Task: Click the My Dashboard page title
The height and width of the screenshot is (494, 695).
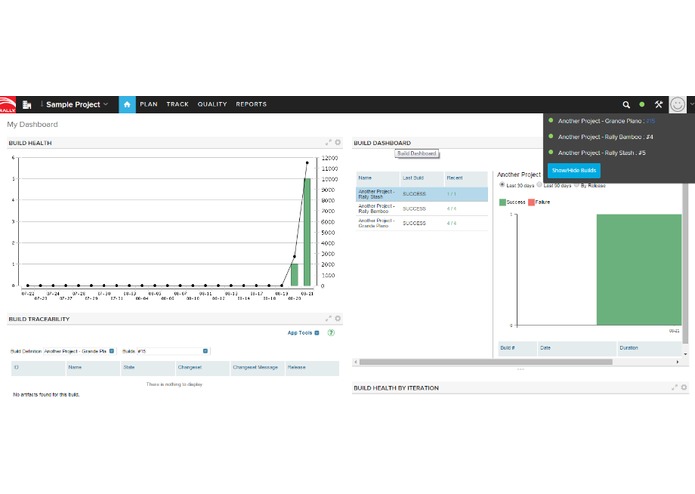Action: click(32, 124)
